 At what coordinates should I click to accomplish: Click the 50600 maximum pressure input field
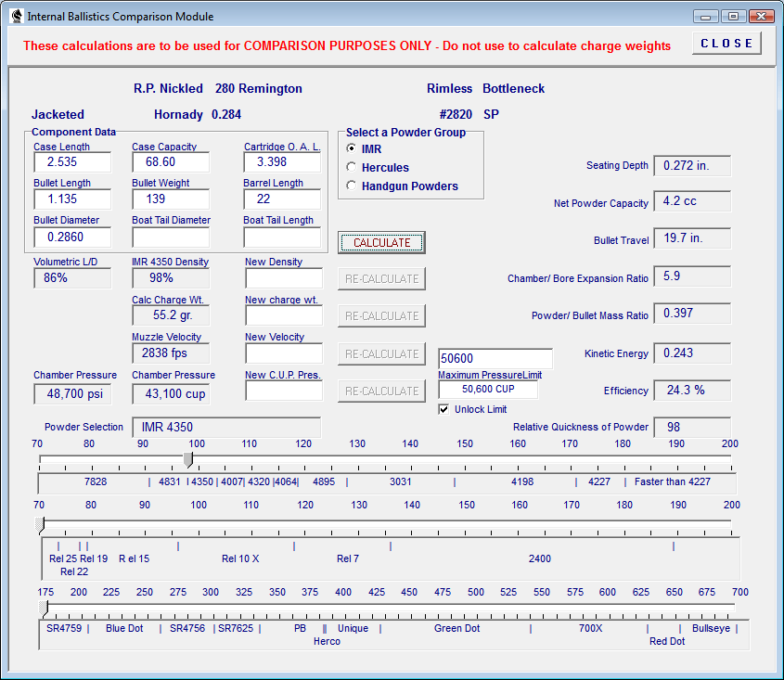pos(495,358)
